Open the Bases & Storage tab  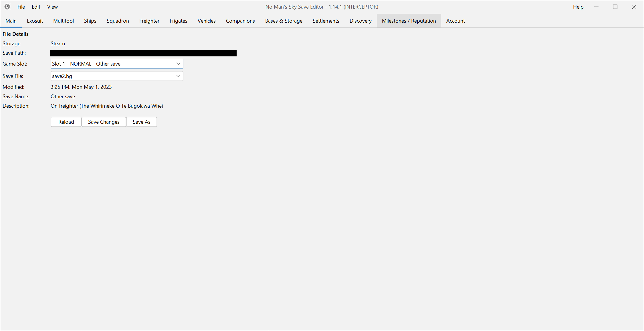(x=284, y=21)
